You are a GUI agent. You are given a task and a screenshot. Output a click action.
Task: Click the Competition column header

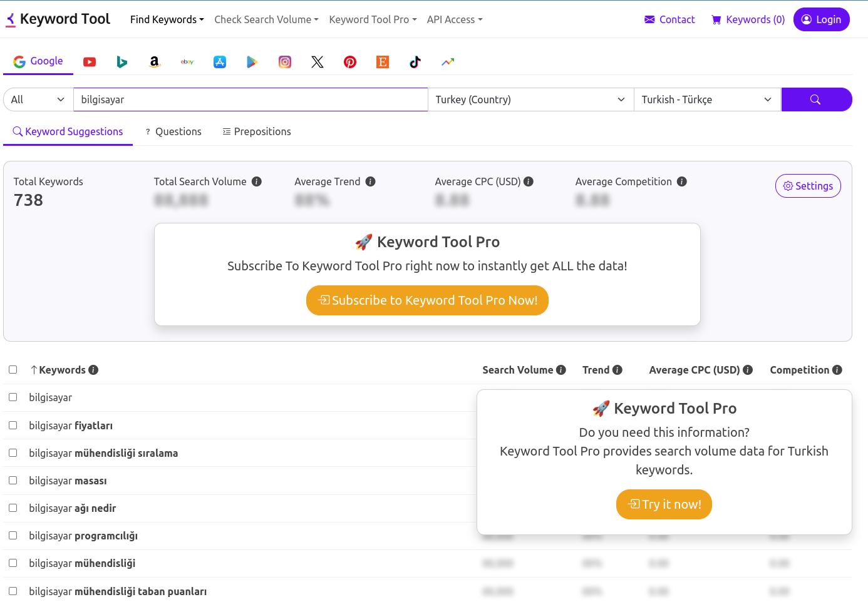799,370
